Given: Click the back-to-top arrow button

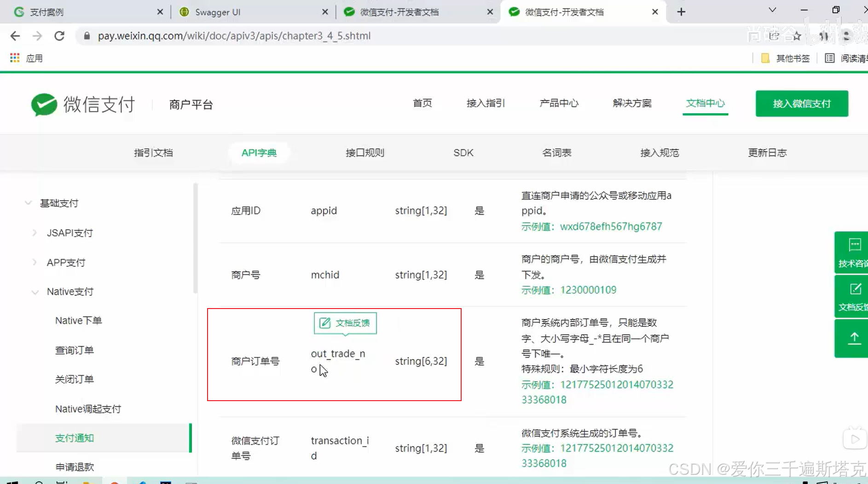Looking at the screenshot, I should coord(851,338).
